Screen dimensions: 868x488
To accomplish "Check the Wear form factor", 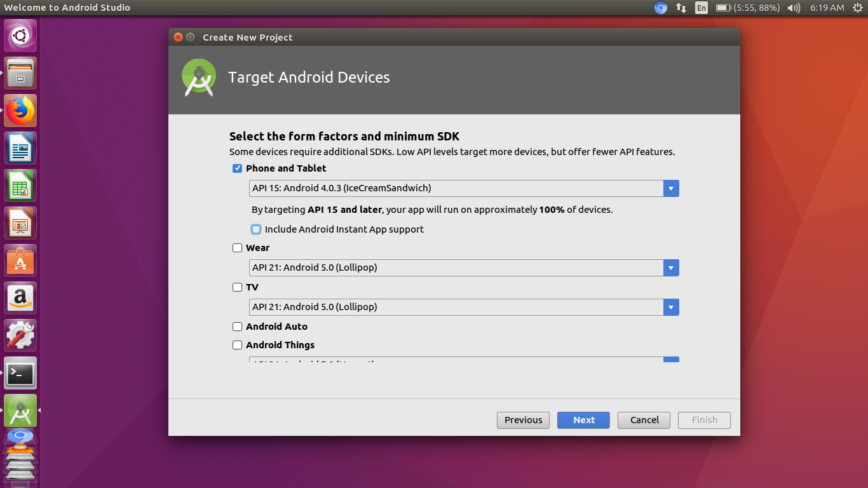I will pos(237,248).
